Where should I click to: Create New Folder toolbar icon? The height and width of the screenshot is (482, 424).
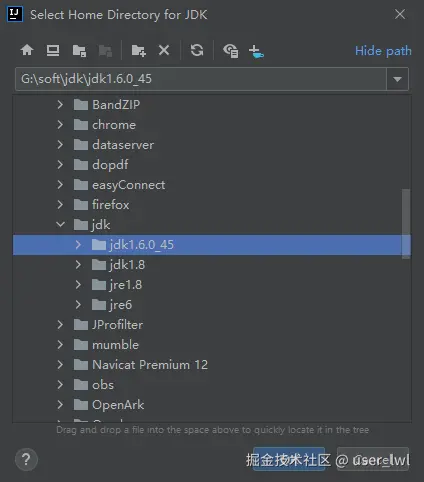[x=138, y=51]
